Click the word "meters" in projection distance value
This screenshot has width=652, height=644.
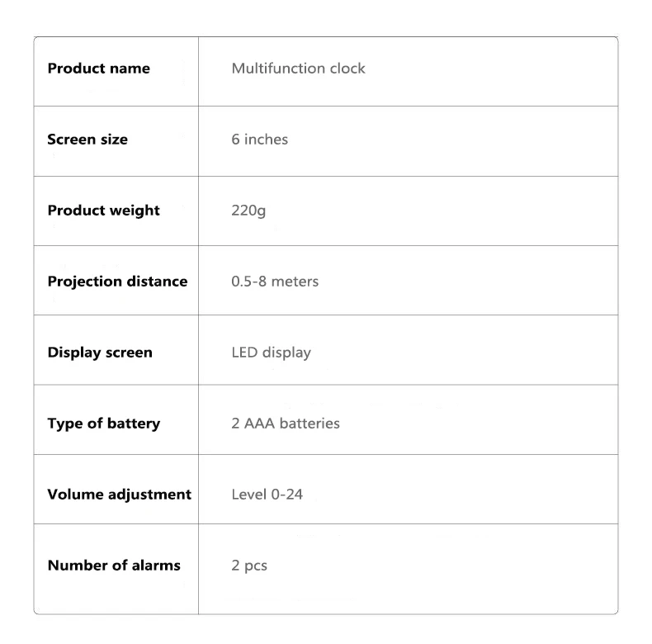(x=295, y=282)
